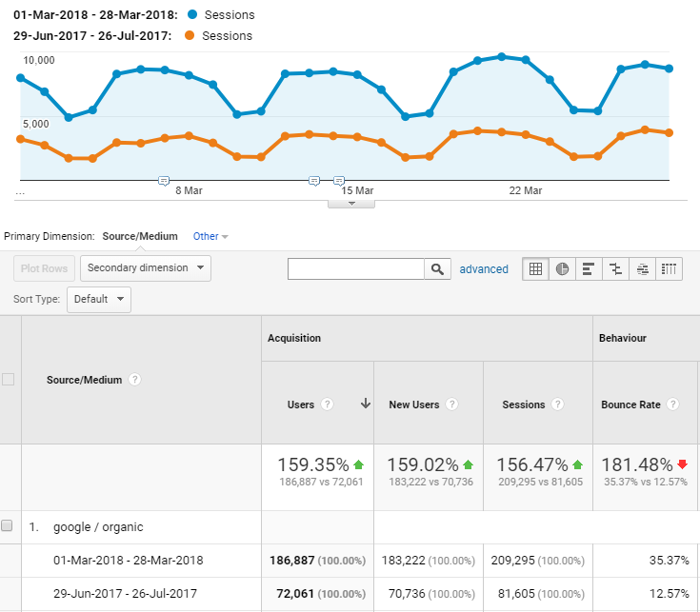
Task: Switch to the Percentage pie chart view
Action: (563, 269)
